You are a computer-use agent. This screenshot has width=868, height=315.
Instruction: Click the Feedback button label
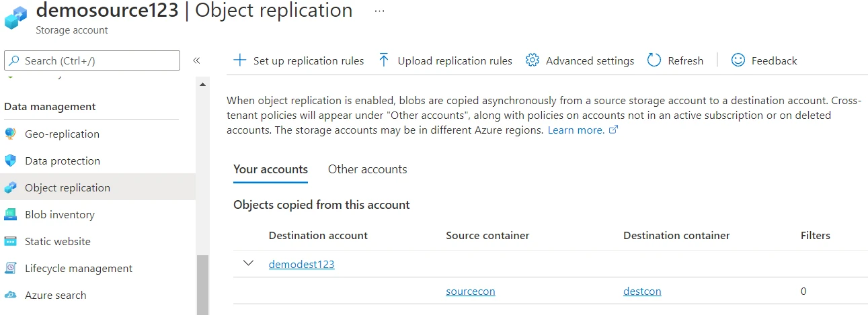tap(775, 61)
